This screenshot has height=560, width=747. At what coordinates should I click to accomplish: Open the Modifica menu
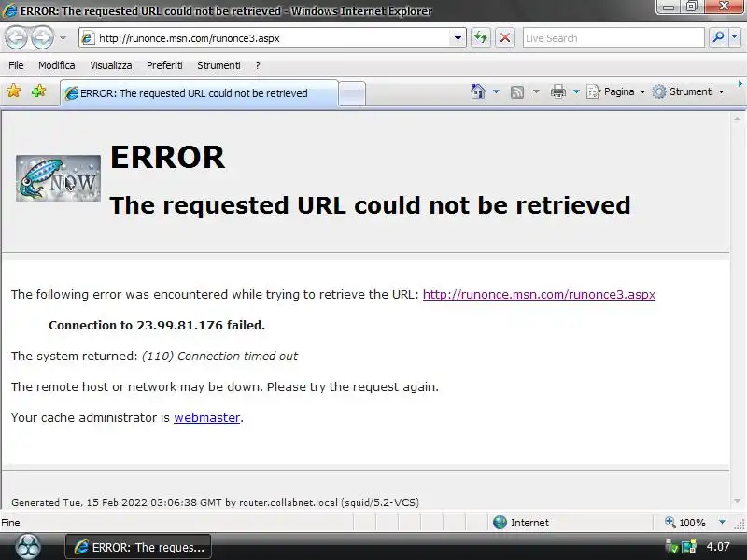57,65
